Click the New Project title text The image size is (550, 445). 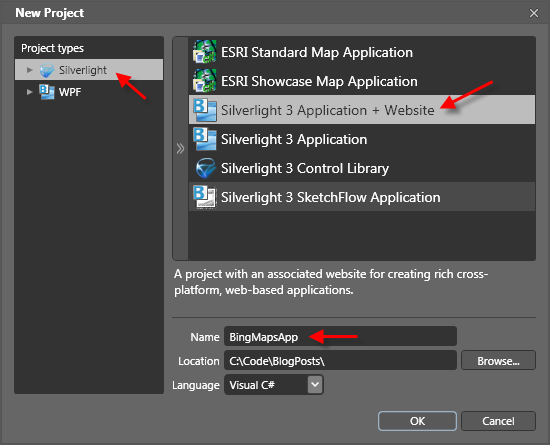pos(49,13)
